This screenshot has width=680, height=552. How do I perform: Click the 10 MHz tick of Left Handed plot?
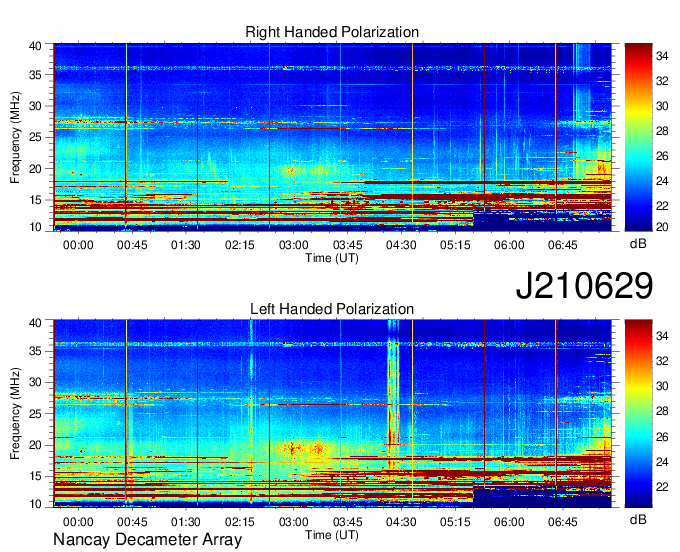click(35, 504)
